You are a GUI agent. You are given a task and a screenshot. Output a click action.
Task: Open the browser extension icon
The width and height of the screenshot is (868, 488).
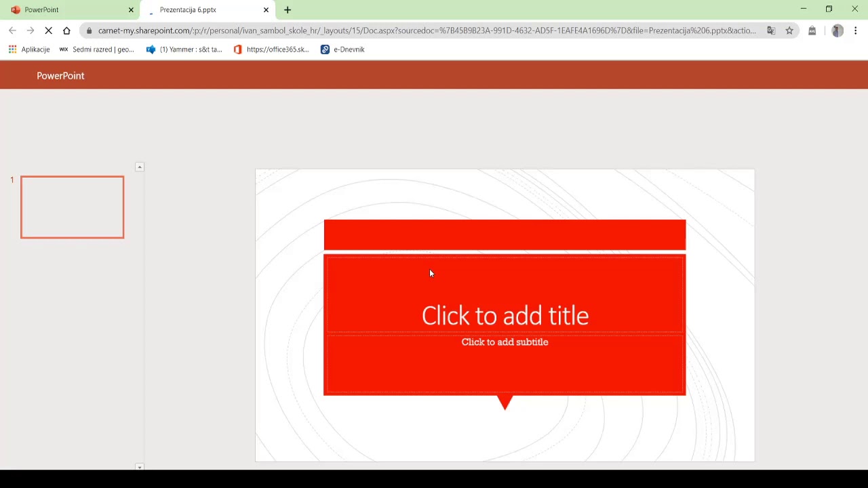pyautogui.click(x=812, y=30)
